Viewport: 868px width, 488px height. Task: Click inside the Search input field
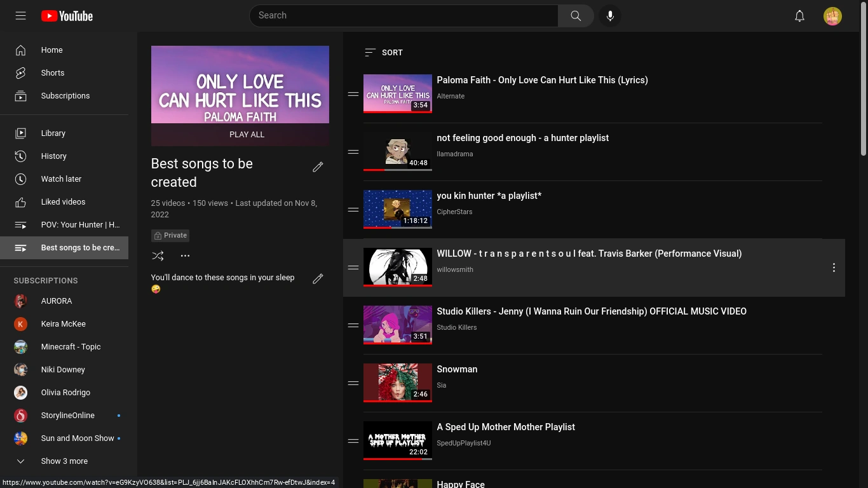(x=404, y=15)
